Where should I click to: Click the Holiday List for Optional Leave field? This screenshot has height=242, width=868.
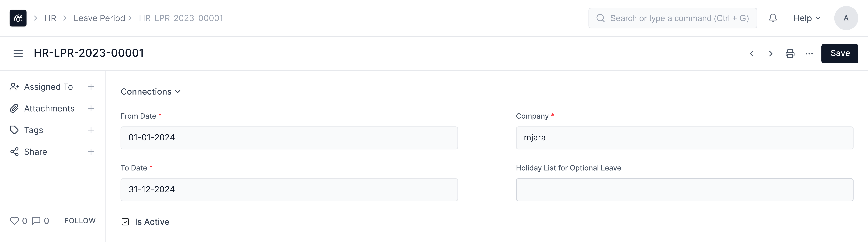point(684,190)
